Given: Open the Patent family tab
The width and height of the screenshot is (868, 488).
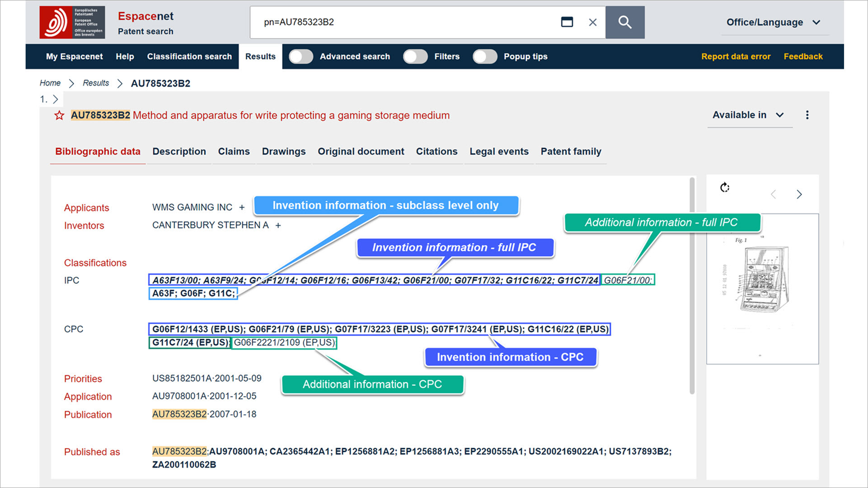Looking at the screenshot, I should pyautogui.click(x=571, y=151).
